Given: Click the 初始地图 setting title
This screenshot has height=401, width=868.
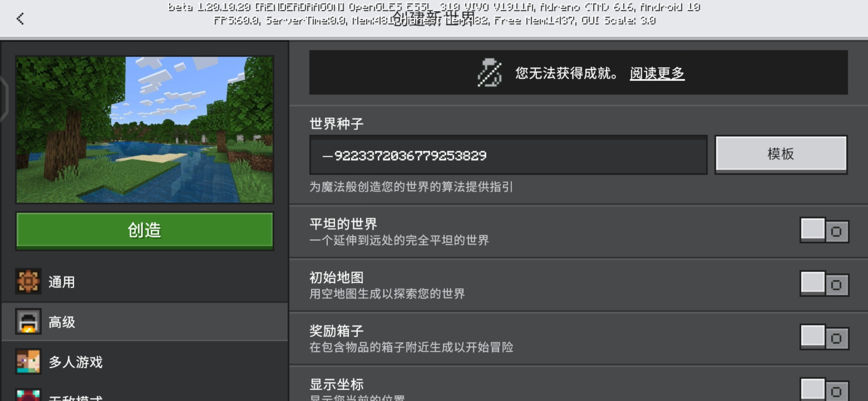Looking at the screenshot, I should pyautogui.click(x=336, y=277).
